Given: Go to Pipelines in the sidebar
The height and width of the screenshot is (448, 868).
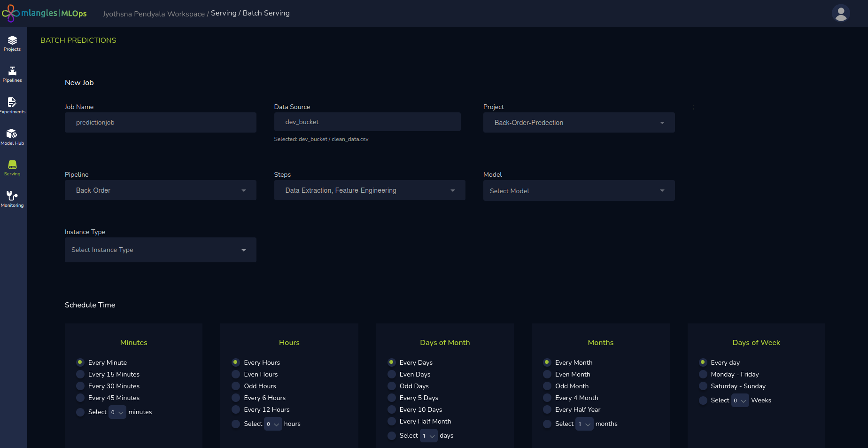Looking at the screenshot, I should [12, 74].
